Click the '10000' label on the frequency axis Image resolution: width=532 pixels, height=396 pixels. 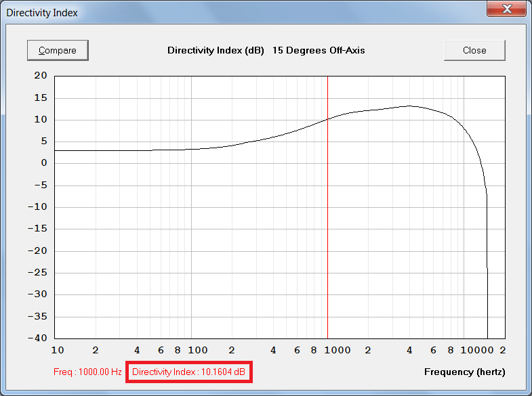click(x=477, y=350)
